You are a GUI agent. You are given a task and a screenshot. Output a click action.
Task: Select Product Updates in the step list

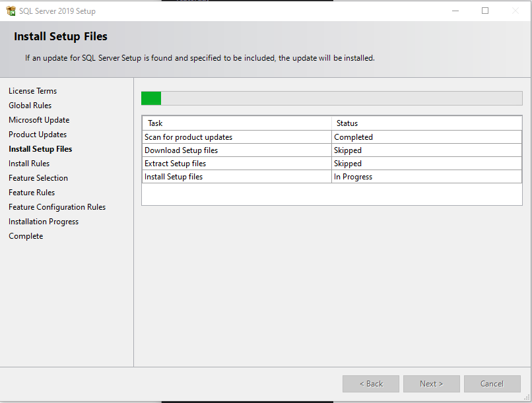tap(38, 135)
